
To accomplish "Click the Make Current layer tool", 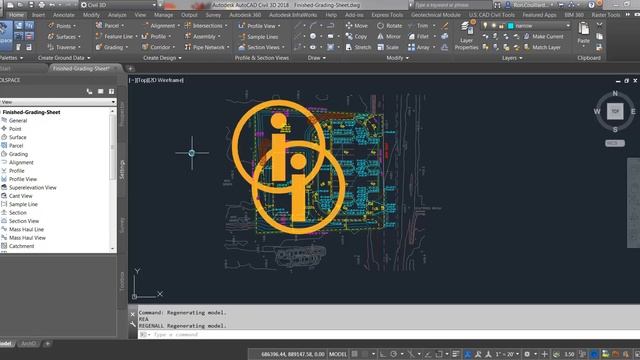I will pos(544,36).
